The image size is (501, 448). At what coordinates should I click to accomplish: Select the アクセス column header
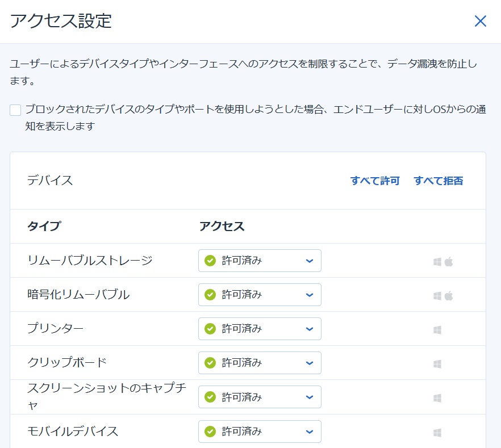222,226
